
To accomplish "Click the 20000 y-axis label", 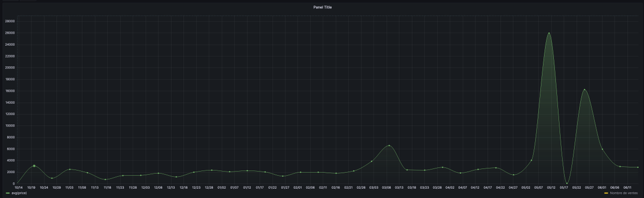I will coord(10,68).
